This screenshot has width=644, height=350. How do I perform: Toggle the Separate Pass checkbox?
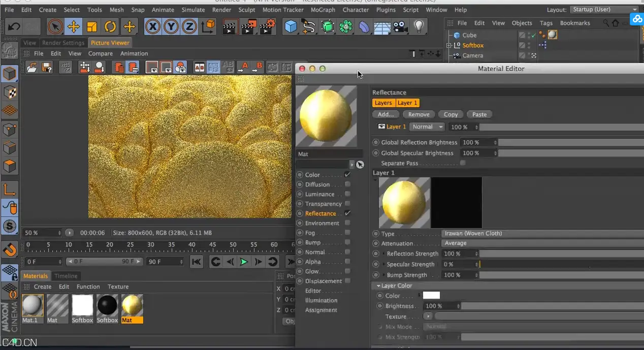coord(463,163)
